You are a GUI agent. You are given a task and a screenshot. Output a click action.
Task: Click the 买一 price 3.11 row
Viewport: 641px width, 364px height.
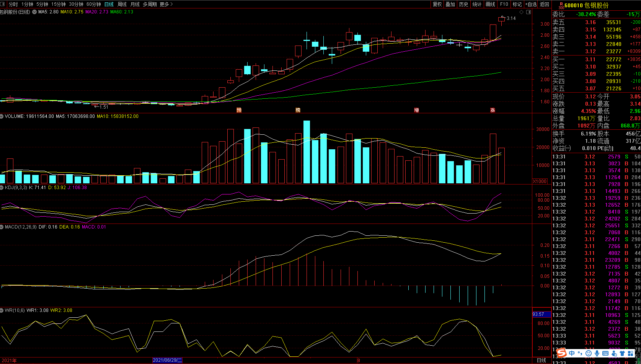pos(596,59)
